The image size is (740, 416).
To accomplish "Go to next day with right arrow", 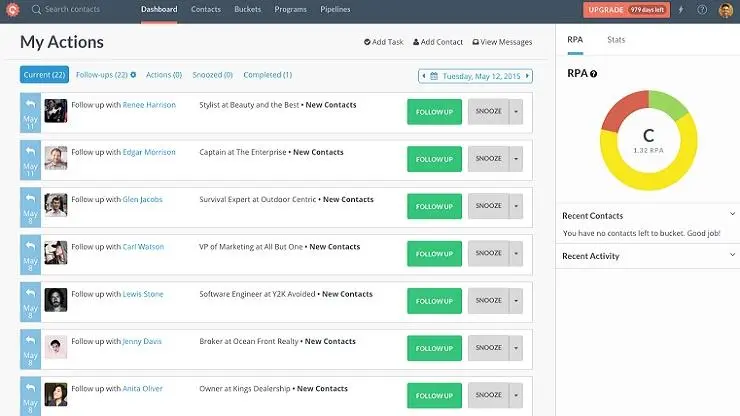I will [527, 76].
